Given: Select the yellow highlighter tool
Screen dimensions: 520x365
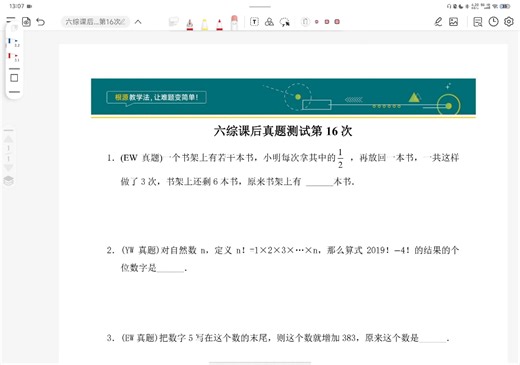Looking at the screenshot, I should [x=205, y=24].
